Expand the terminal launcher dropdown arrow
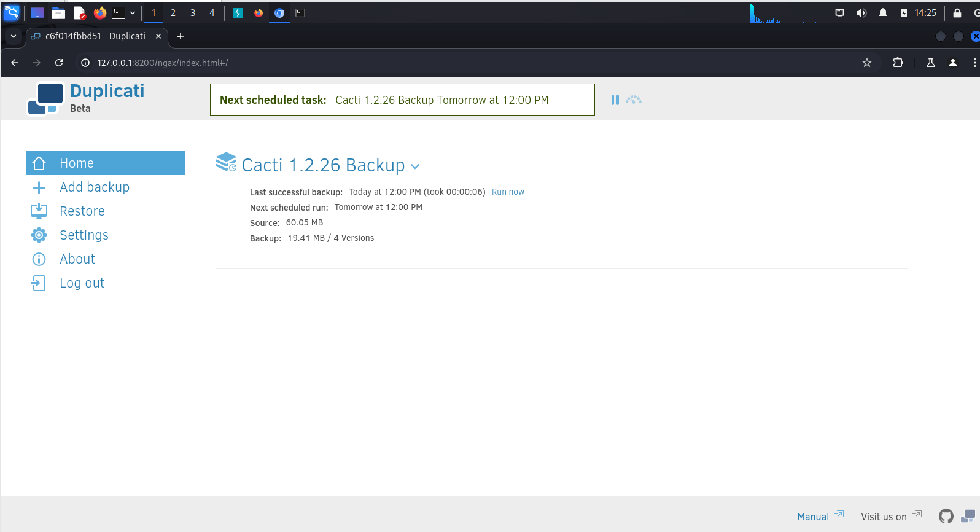The image size is (980, 532). coord(133,13)
